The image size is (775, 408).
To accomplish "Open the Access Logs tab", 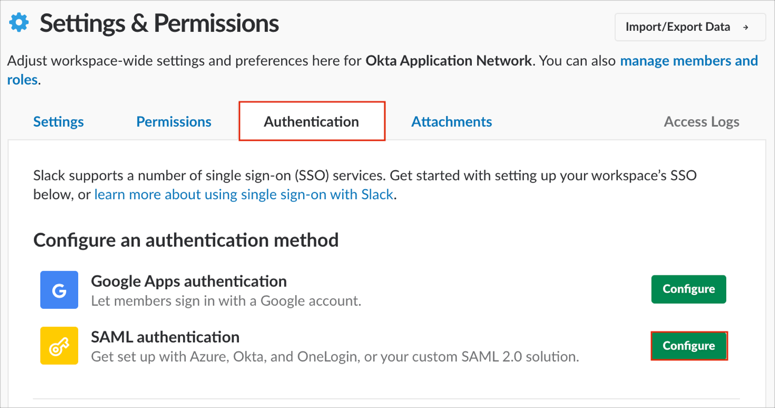I will coord(701,122).
